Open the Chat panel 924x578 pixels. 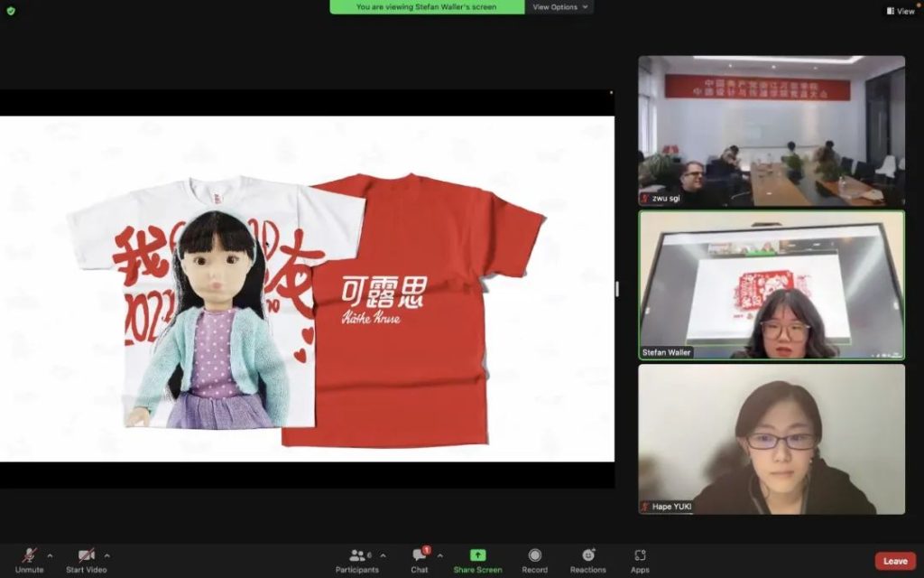click(420, 559)
